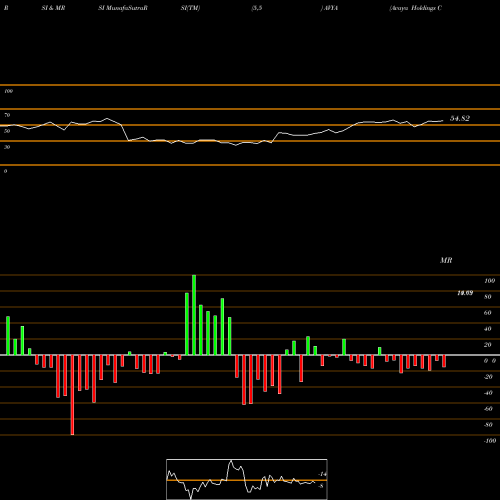Click the 'AVYA' ticker text in header

click(x=330, y=8)
